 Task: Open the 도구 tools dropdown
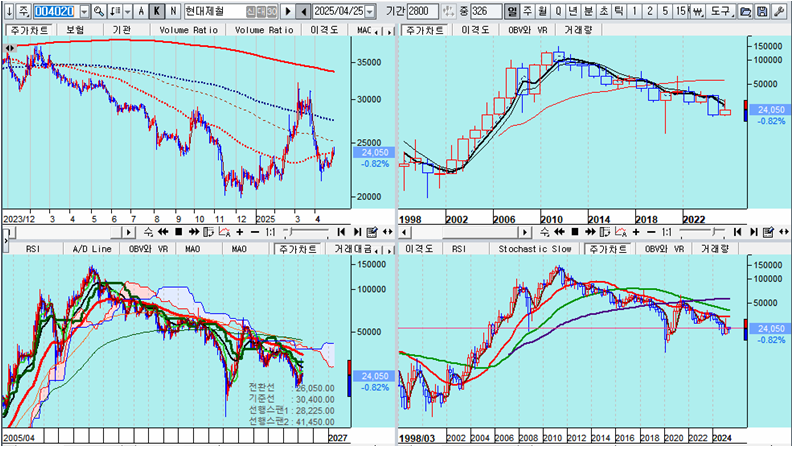(x=721, y=11)
